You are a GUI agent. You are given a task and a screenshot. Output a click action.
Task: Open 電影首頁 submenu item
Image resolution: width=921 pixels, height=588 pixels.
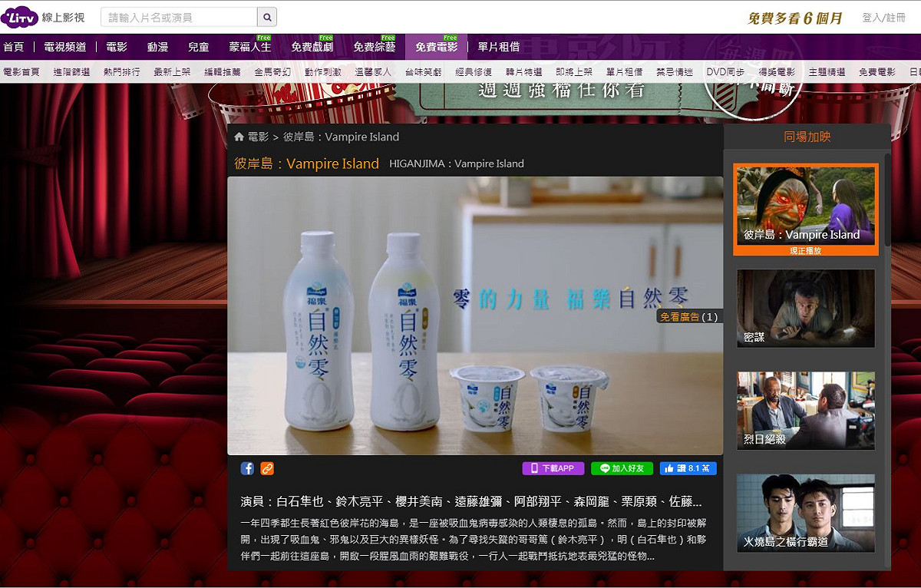[21, 72]
